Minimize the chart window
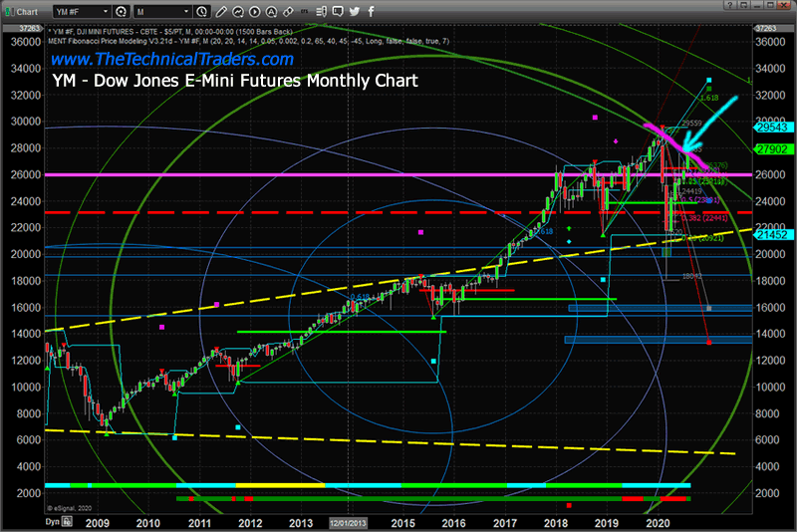The height and width of the screenshot is (532, 797). point(757,5)
